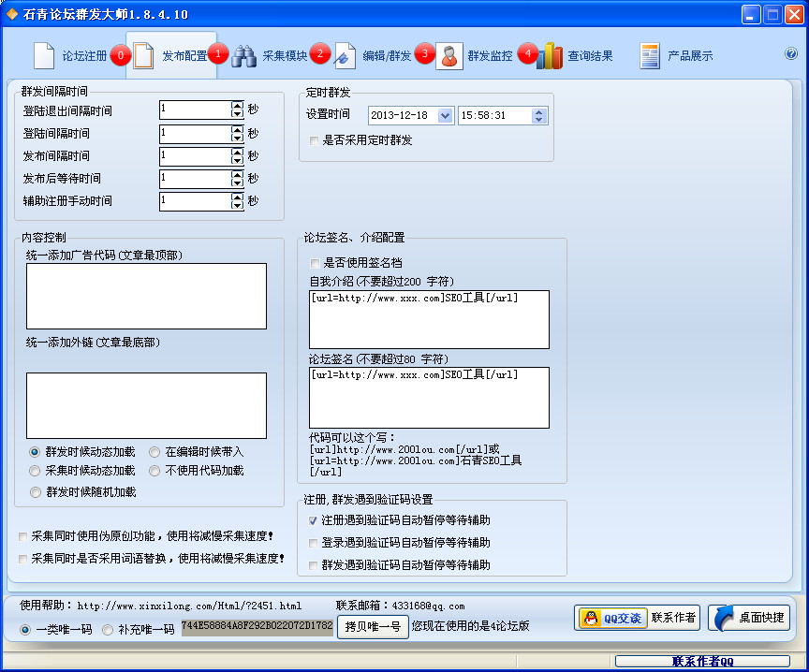Viewport: 809px width, 672px height.
Task: Open the 论坛注册 registration panel icon
Action: [44, 54]
